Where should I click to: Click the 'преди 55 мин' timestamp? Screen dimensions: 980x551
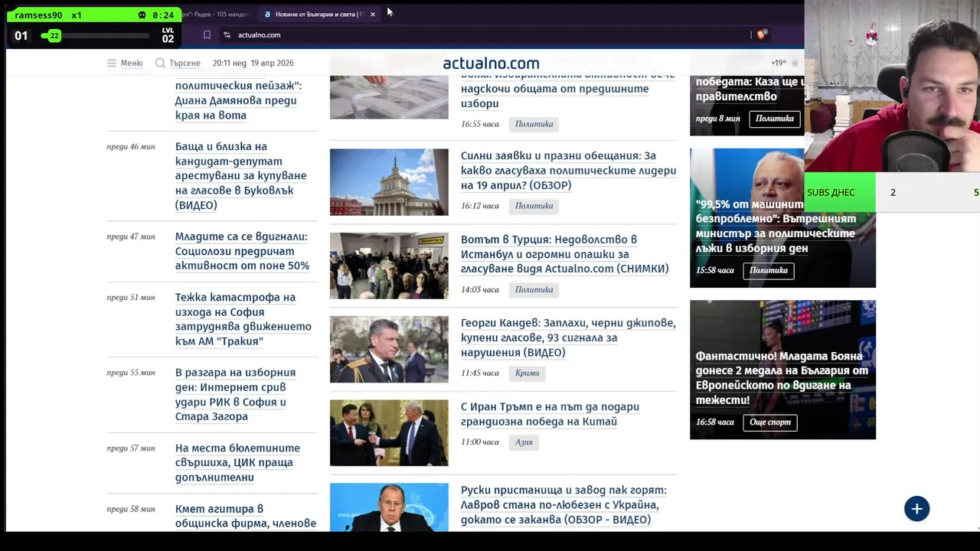tap(131, 373)
